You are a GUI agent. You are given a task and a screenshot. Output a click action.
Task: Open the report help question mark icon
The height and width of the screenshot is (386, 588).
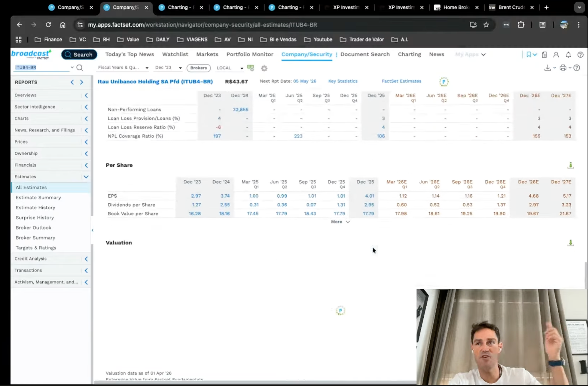(577, 68)
